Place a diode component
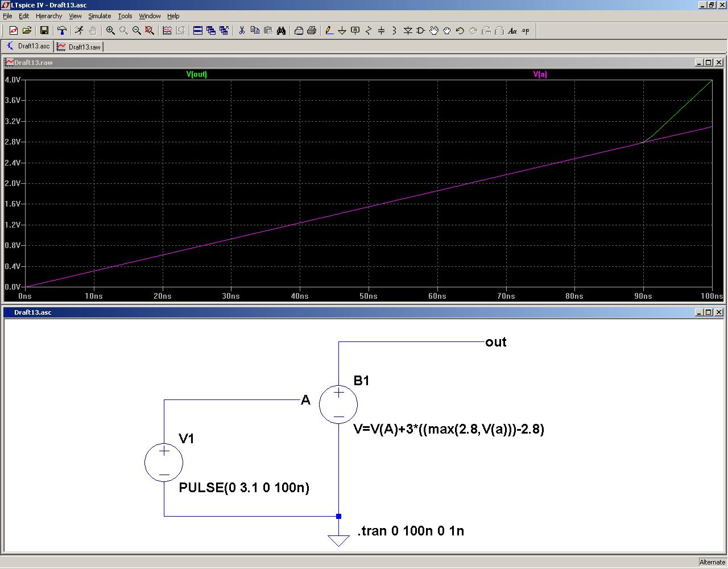Image resolution: width=728 pixels, height=569 pixels. coord(408,31)
